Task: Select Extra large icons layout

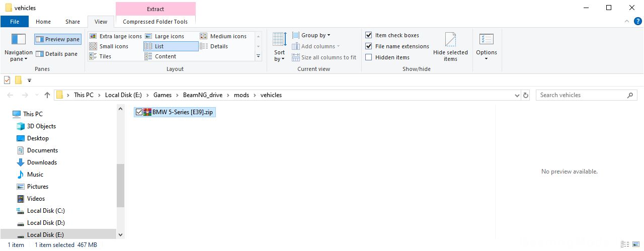Action: (115, 36)
